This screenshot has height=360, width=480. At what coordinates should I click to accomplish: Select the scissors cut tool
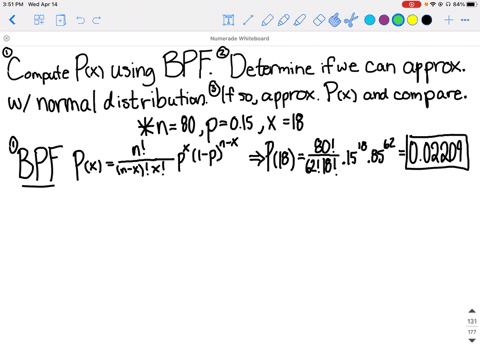351,20
